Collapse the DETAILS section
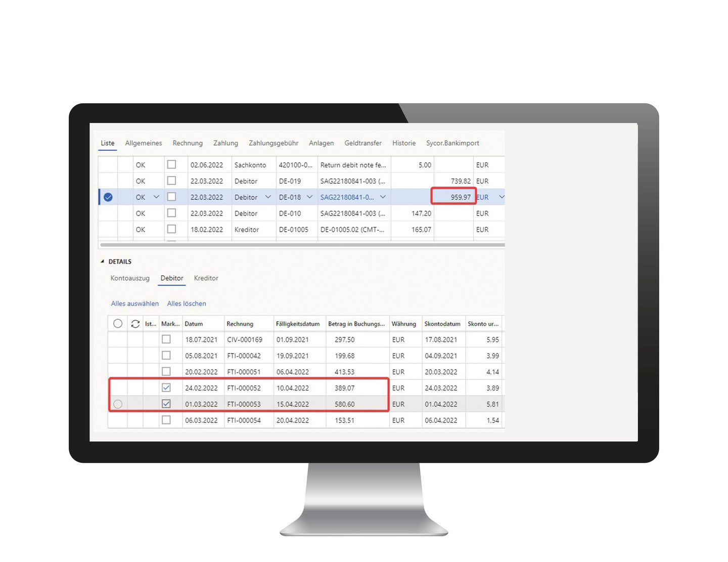The image size is (728, 562). 103,262
